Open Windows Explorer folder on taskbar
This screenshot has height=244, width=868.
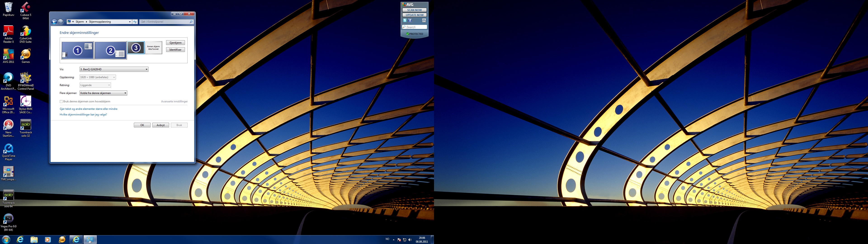click(x=34, y=240)
